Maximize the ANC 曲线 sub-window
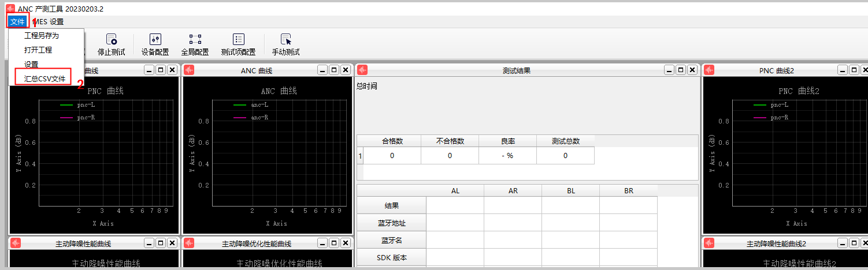 click(334, 70)
